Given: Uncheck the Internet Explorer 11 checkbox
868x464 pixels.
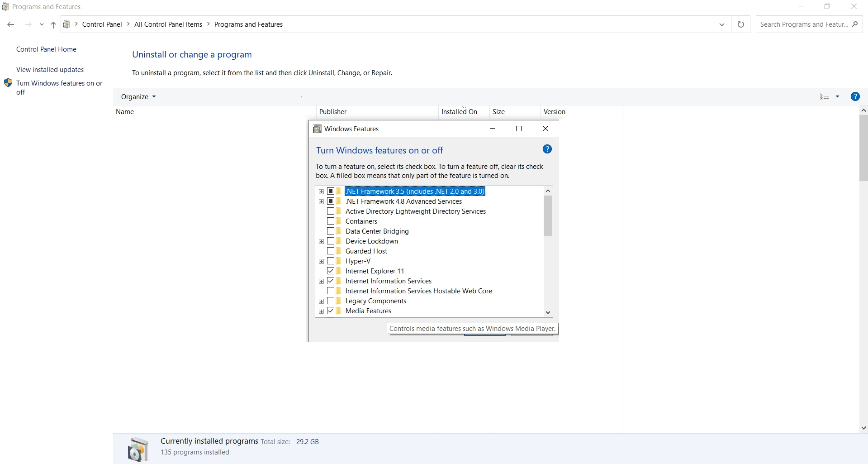Looking at the screenshot, I should click(331, 271).
